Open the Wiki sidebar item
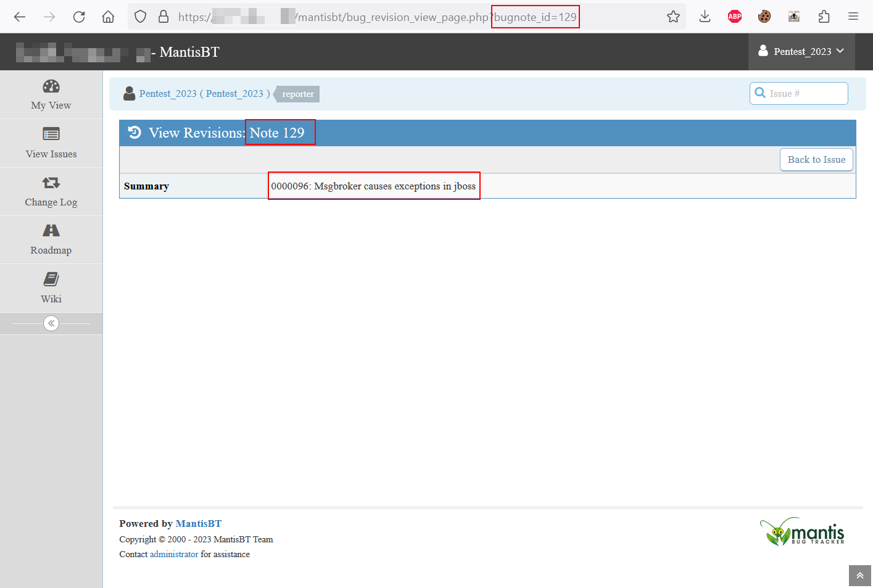The width and height of the screenshot is (873, 588). pyautogui.click(x=51, y=288)
